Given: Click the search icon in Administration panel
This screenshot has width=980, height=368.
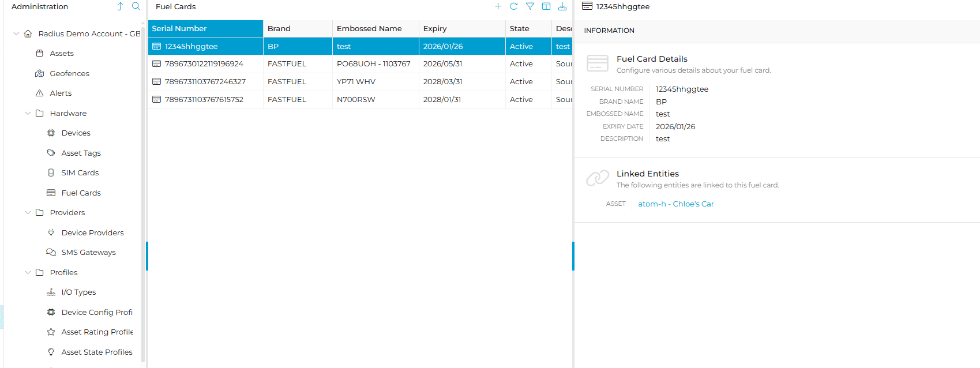Looking at the screenshot, I should click(x=136, y=6).
